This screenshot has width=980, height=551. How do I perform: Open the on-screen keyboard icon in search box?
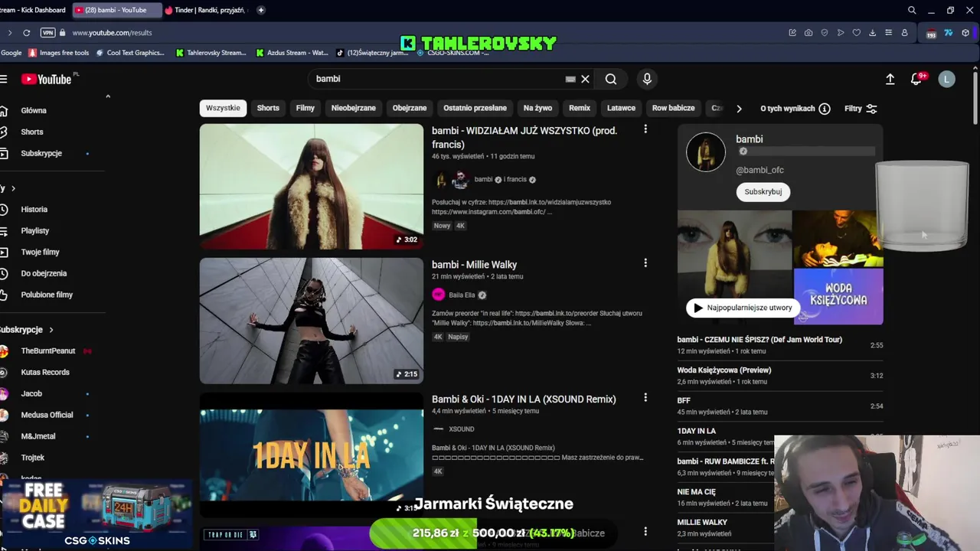(x=570, y=79)
